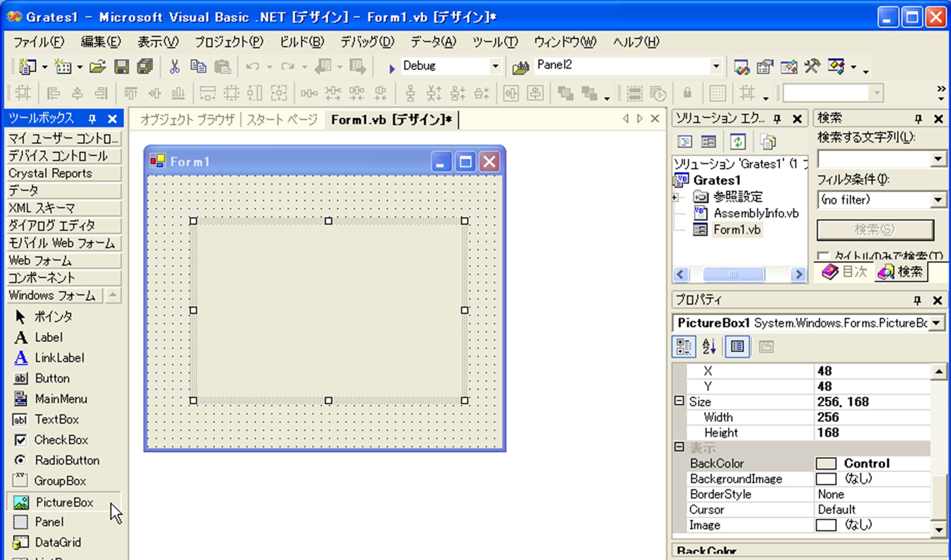The width and height of the screenshot is (951, 560).
Task: Click the Open File folder icon
Action: point(98,67)
